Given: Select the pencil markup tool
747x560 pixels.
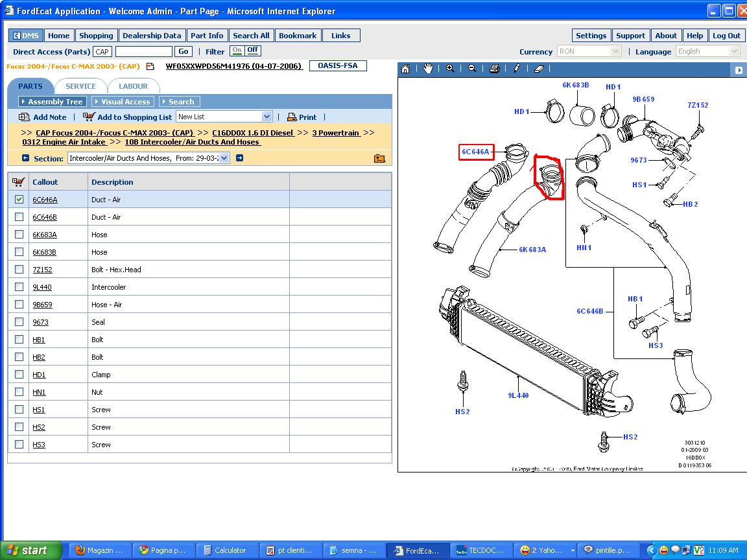Looking at the screenshot, I should coord(517,69).
